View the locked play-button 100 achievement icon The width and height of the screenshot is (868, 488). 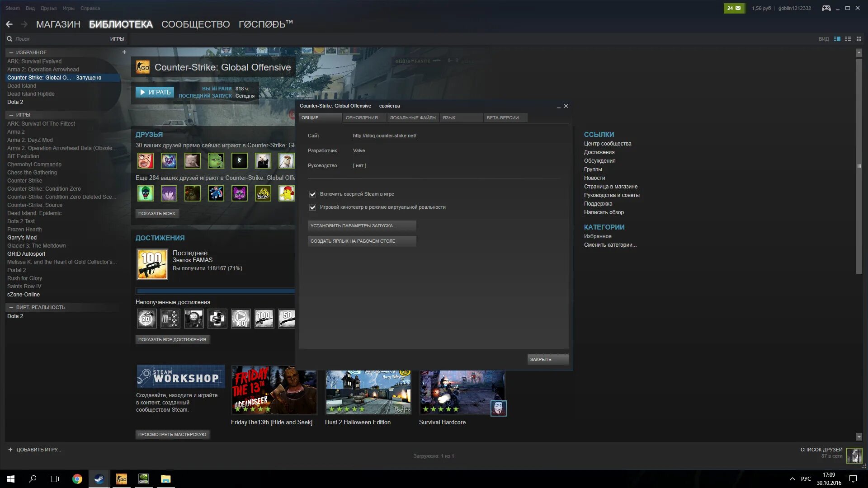241,319
